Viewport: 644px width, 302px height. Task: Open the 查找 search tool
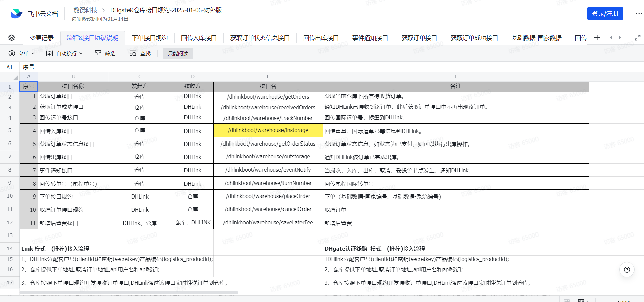pos(140,53)
